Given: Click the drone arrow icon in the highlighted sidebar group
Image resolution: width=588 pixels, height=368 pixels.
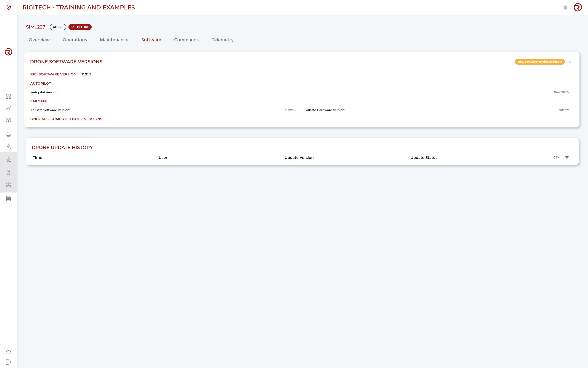Looking at the screenshot, I should 8,159.
